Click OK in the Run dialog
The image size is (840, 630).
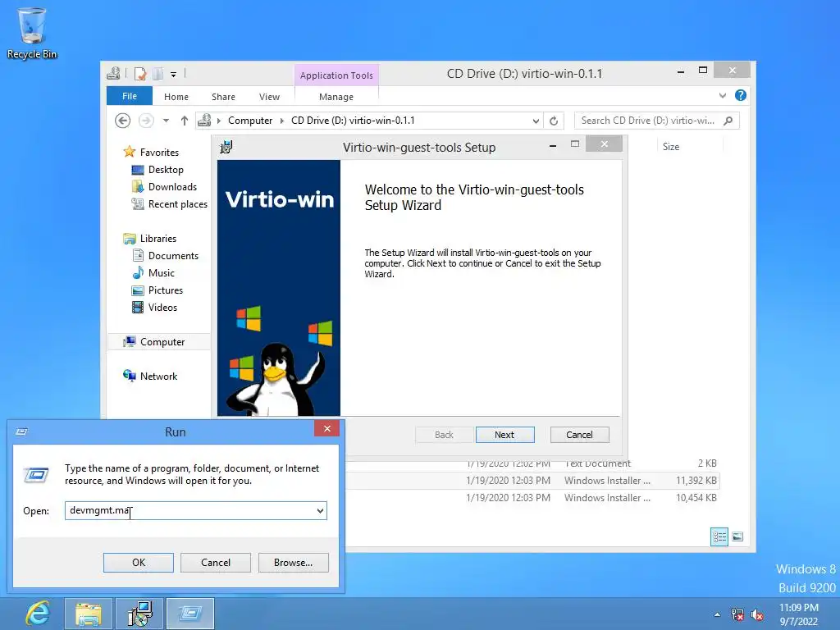[138, 563]
